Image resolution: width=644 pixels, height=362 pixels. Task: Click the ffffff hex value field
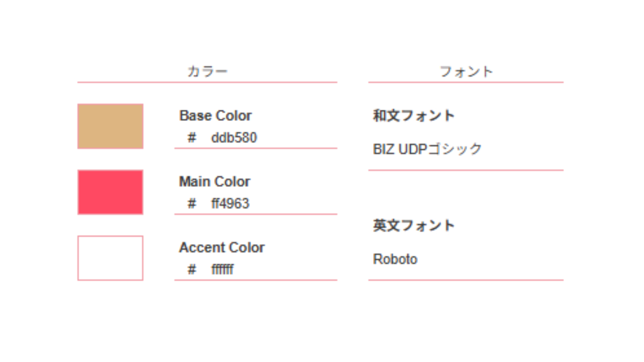tap(222, 270)
